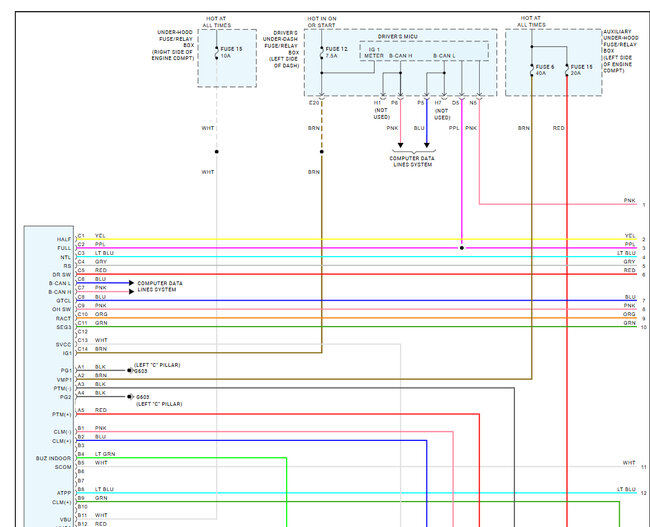The width and height of the screenshot is (650, 527).
Task: Click pin label A5
Action: (81, 410)
